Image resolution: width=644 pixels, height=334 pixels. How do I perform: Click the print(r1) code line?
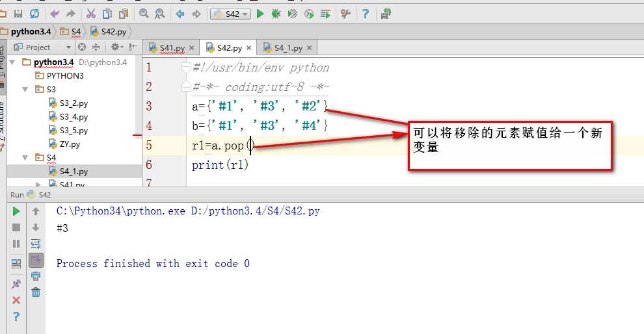pyautogui.click(x=220, y=165)
